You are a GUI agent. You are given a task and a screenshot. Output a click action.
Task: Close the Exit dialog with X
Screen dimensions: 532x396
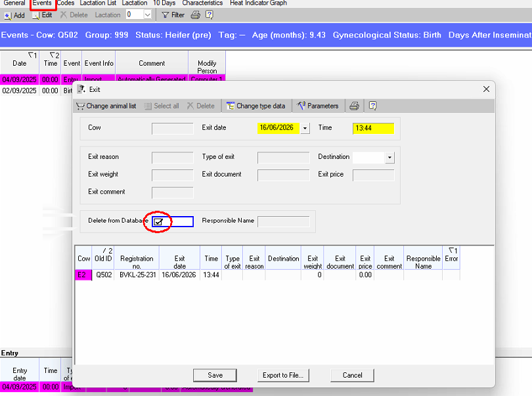pyautogui.click(x=486, y=89)
